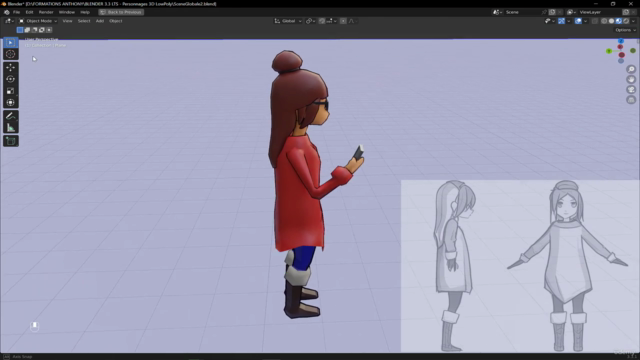Toggle the camera view gizmo

pos(631,90)
